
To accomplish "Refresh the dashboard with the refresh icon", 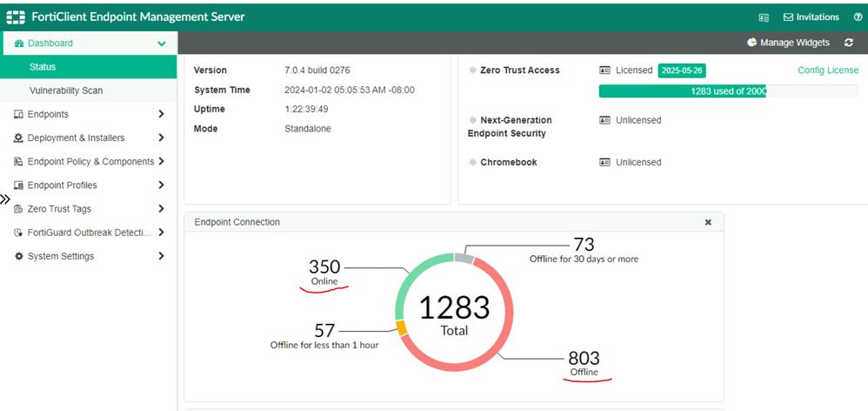I will point(849,43).
